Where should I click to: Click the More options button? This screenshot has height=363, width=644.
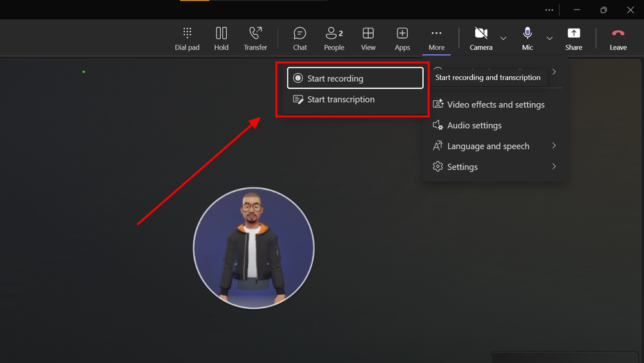tap(436, 38)
